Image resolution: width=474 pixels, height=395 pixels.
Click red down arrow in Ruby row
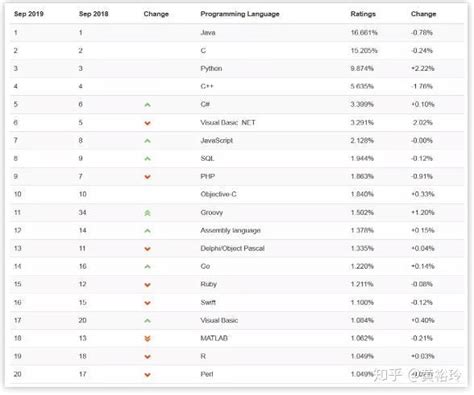[x=147, y=285]
